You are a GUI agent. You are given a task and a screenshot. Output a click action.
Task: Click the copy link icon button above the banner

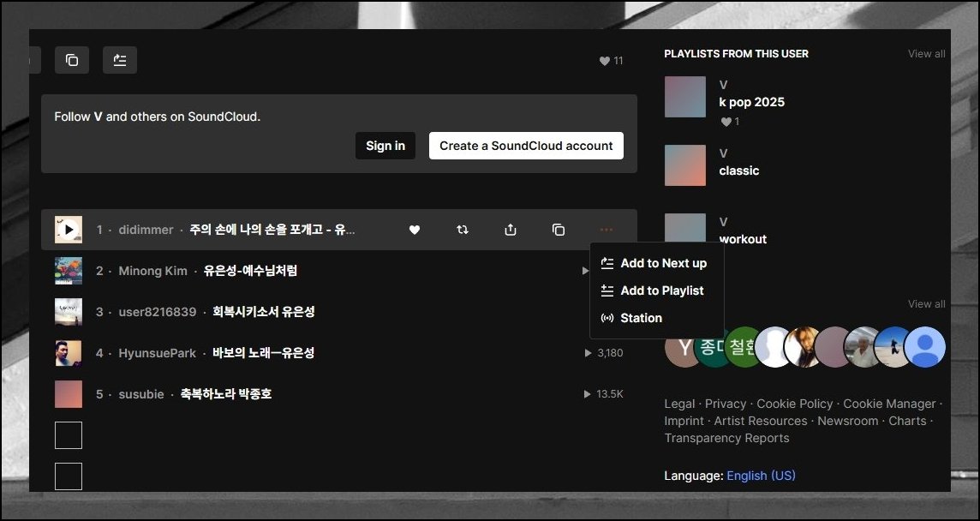[72, 60]
